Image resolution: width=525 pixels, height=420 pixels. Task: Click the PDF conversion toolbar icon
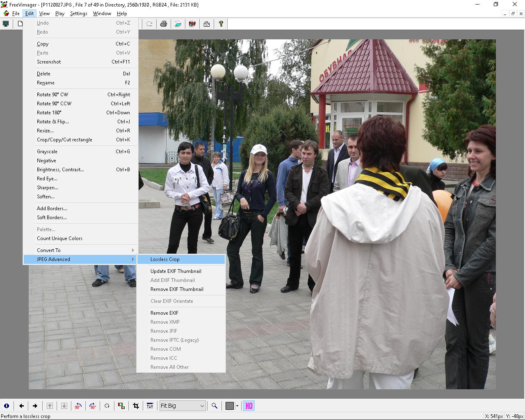click(x=192, y=24)
